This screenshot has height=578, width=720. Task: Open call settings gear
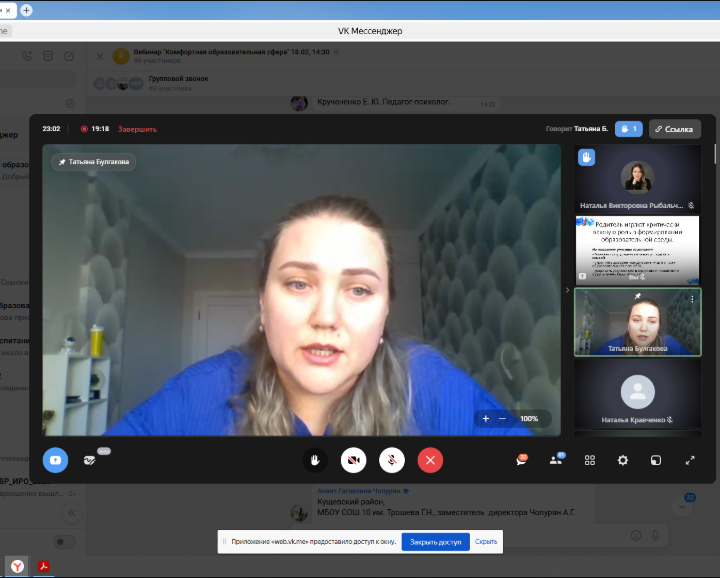click(x=623, y=460)
